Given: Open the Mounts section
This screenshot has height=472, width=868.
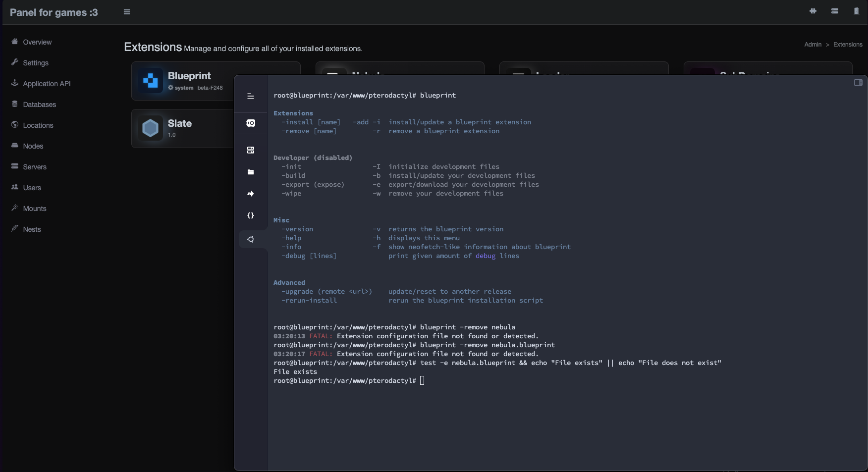Looking at the screenshot, I should 35,209.
